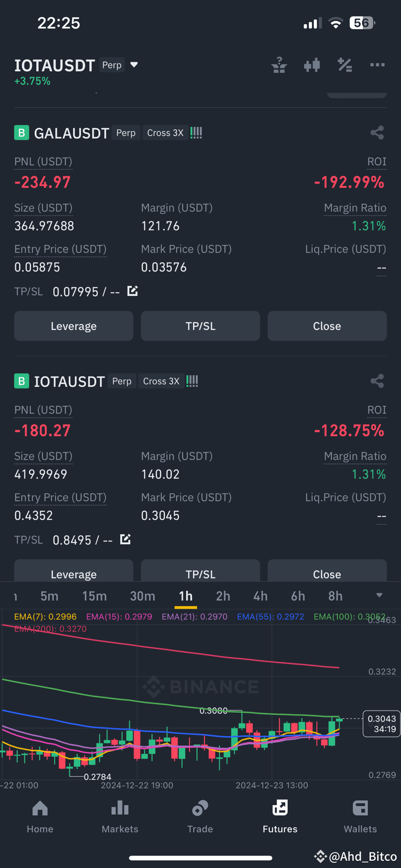Open the more options ellipsis icon
Viewport: 401px width, 868px height.
377,65
